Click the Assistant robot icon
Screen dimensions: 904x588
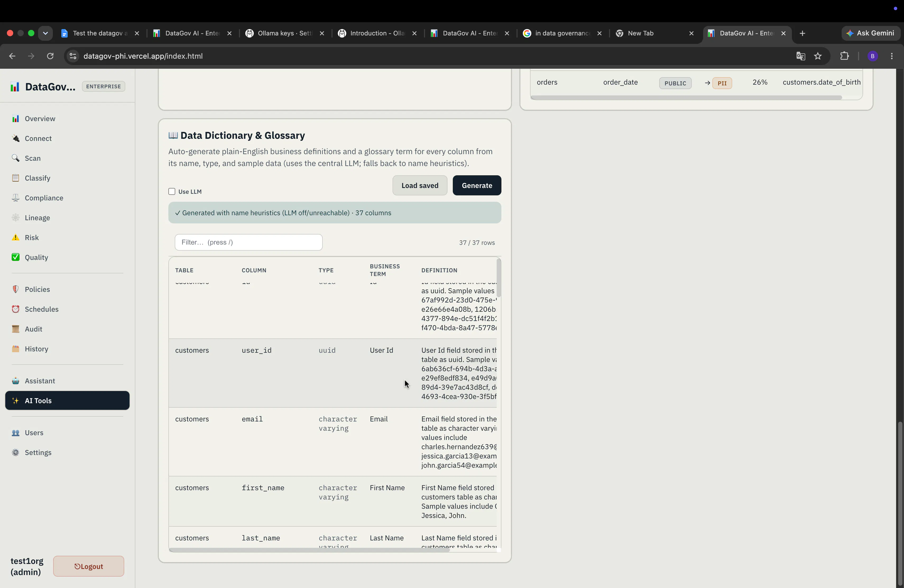click(x=16, y=381)
